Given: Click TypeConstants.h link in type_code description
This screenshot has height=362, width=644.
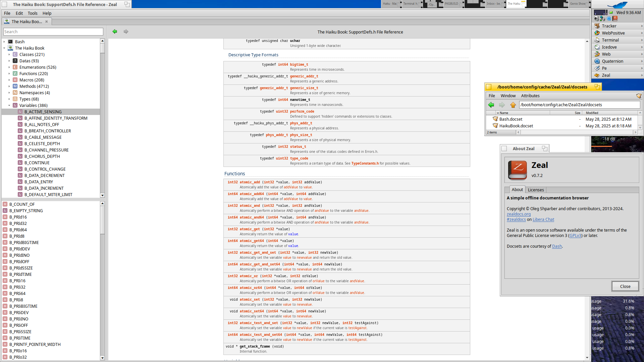Looking at the screenshot, I should [365, 164].
